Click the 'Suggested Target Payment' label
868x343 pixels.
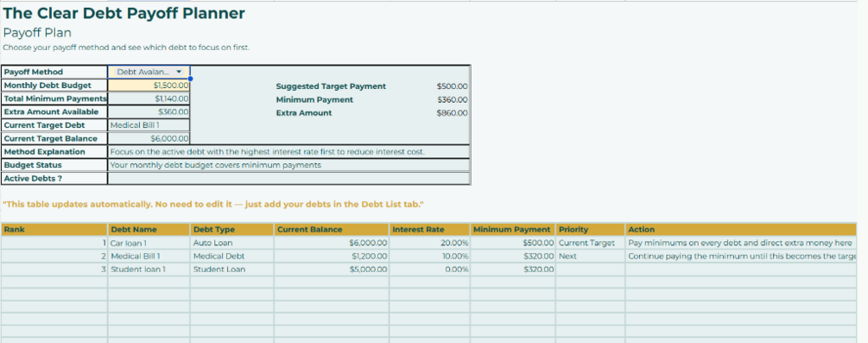tap(331, 86)
